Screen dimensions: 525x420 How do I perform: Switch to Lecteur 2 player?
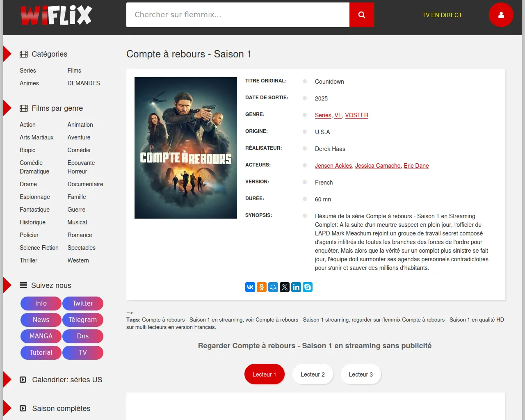tap(313, 374)
